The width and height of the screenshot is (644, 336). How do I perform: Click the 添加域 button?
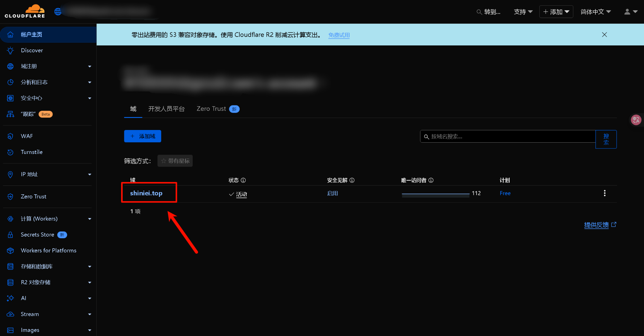coord(143,136)
